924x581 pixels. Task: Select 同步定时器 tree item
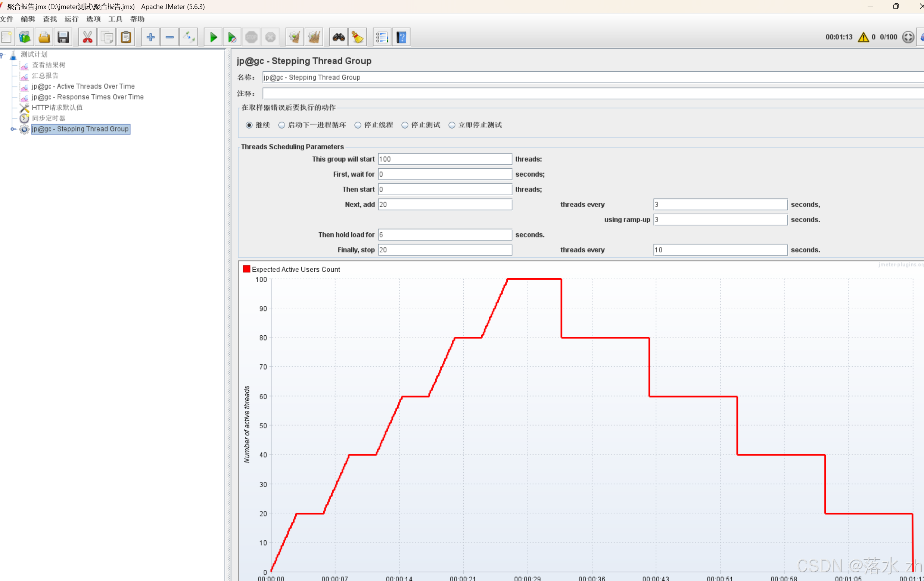click(49, 118)
